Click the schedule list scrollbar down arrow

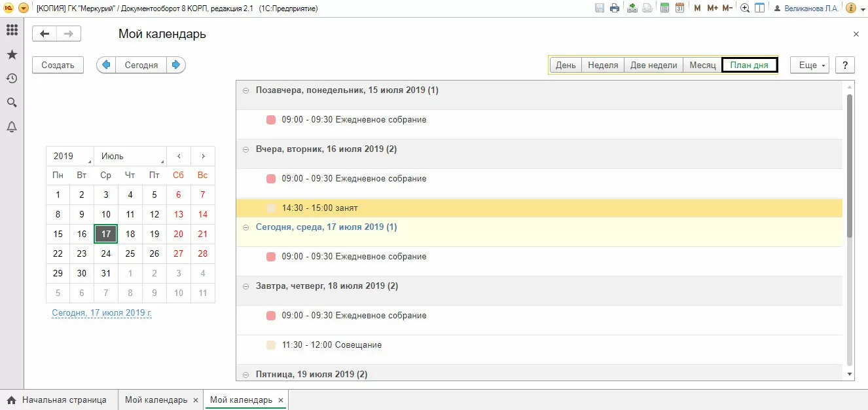pos(850,374)
